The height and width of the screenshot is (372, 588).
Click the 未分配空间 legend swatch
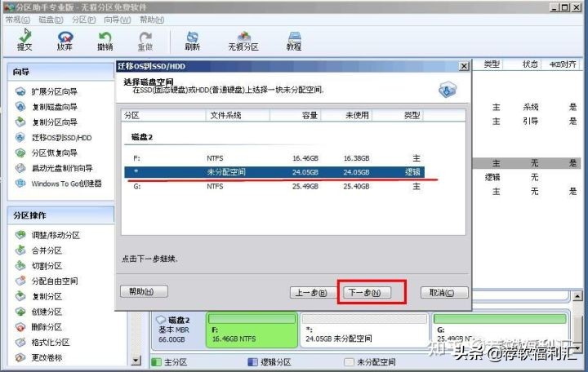tap(350, 362)
